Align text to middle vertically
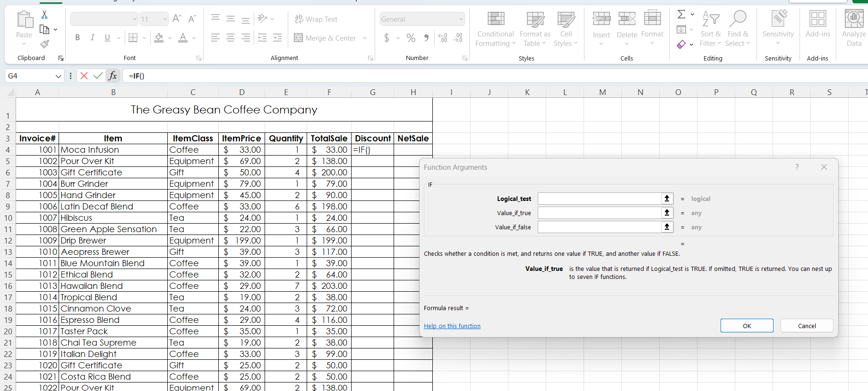Screen dimensions: 868x391 point(231,18)
